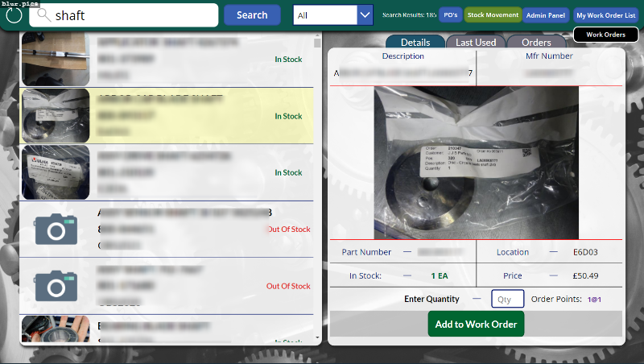Click the results list scroll-up arrow
The image size is (644, 364).
click(317, 35)
